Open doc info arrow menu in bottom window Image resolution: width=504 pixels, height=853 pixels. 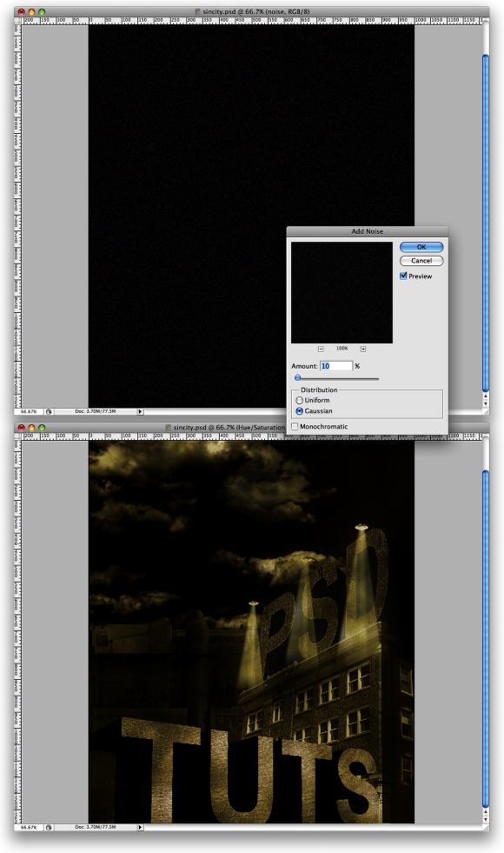[x=140, y=828]
